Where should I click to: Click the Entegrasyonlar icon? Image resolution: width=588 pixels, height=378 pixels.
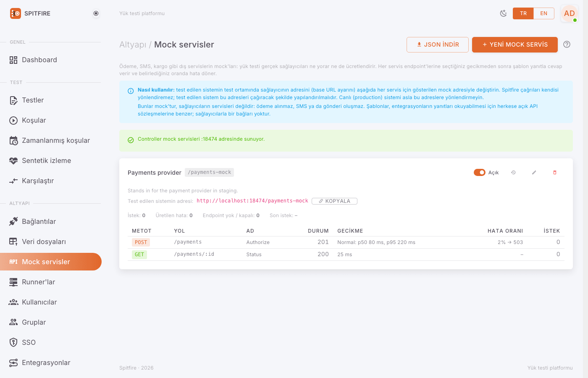(13, 362)
